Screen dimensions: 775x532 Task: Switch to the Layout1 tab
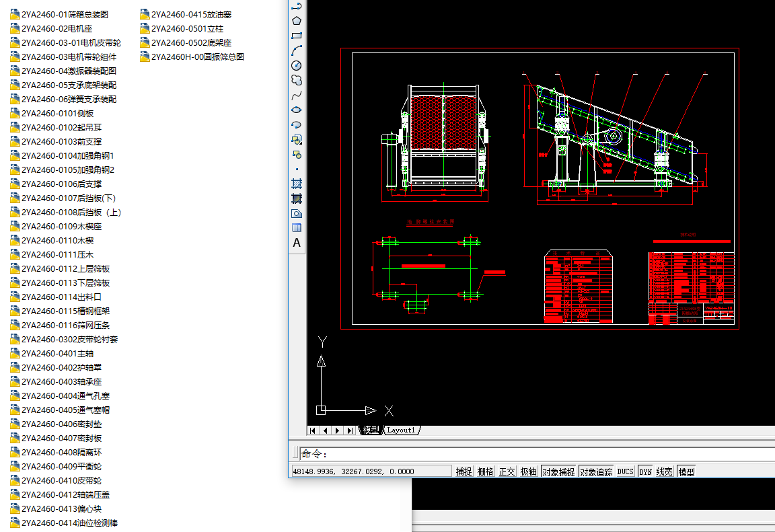pyautogui.click(x=402, y=430)
